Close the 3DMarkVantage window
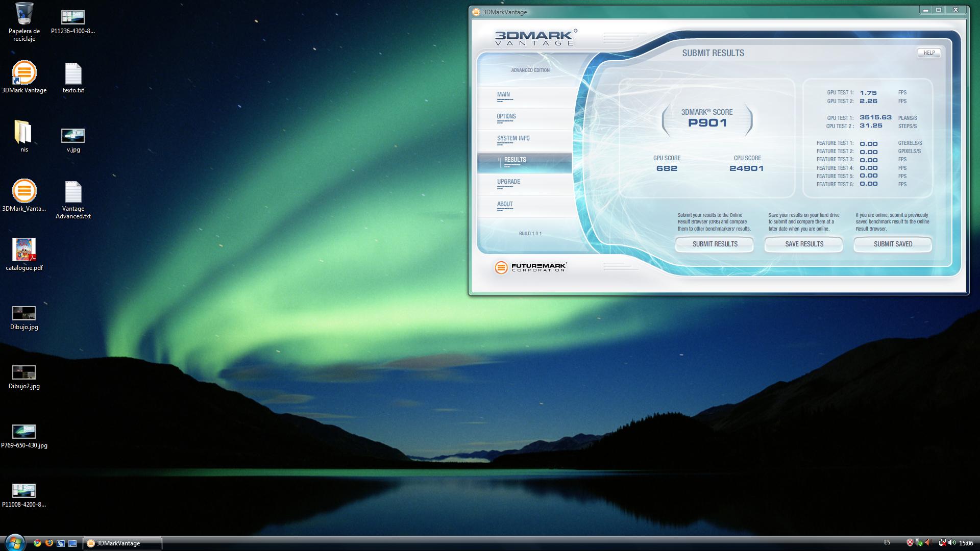Image resolution: width=980 pixels, height=551 pixels. [955, 10]
